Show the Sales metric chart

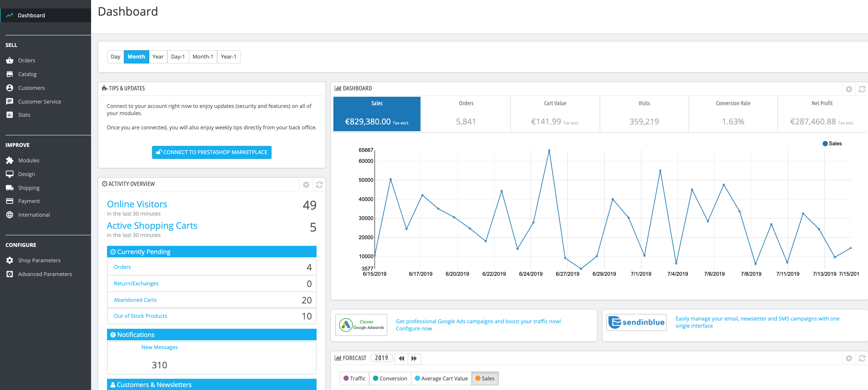[x=377, y=114]
